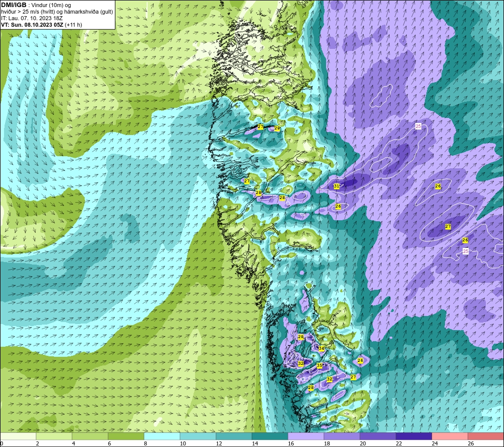Click the 'IT: Lau. 07. 10. 2023 18Z' line

tap(32, 18)
